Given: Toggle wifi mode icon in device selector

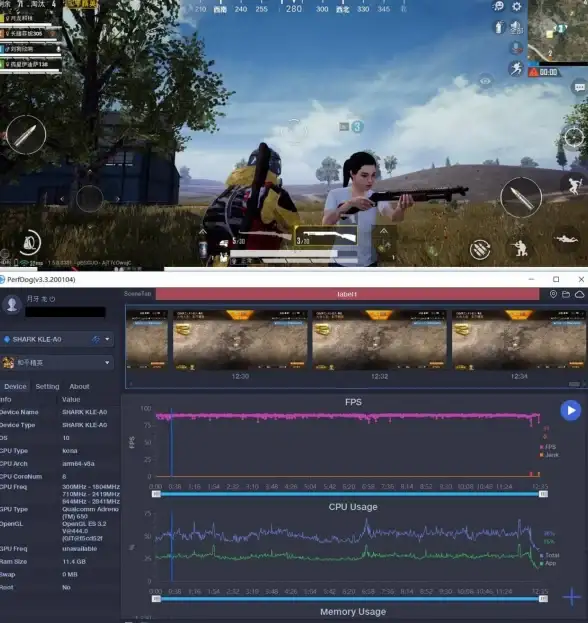Looking at the screenshot, I should tap(96, 339).
